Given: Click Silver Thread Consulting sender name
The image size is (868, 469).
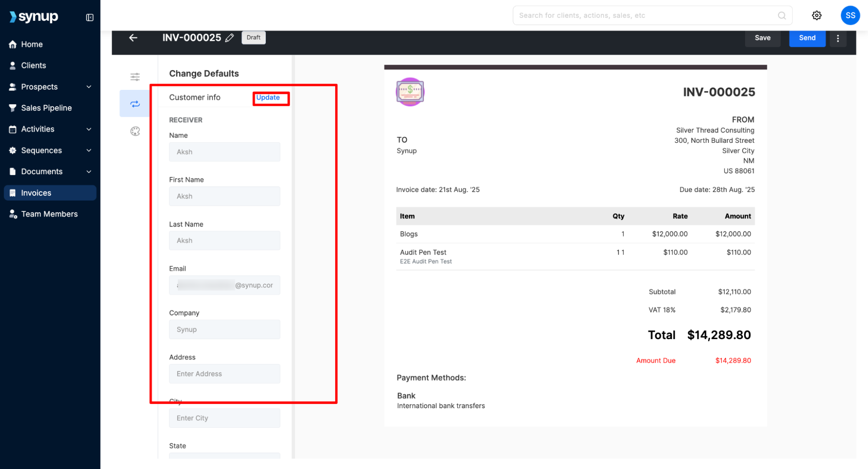Looking at the screenshot, I should coord(715,130).
